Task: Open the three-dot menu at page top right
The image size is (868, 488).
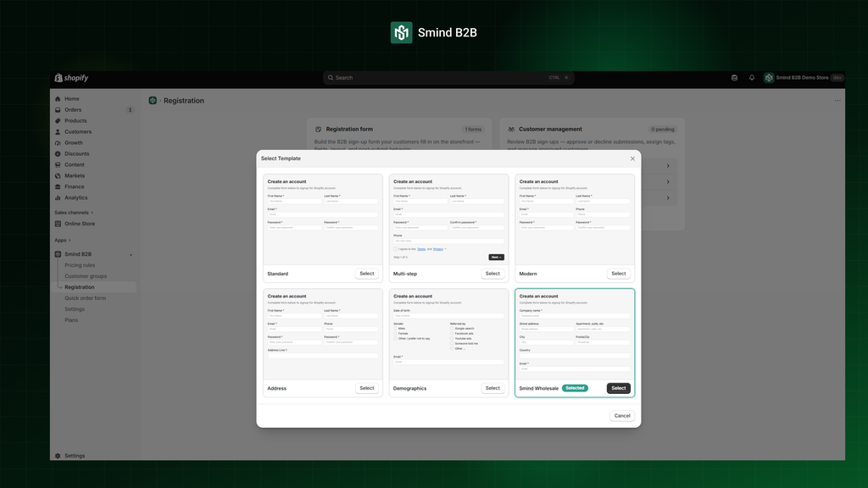Action: 837,101
